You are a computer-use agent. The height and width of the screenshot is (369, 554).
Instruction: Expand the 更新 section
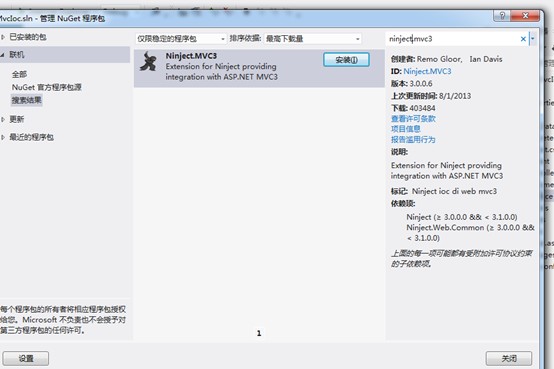click(x=3, y=119)
